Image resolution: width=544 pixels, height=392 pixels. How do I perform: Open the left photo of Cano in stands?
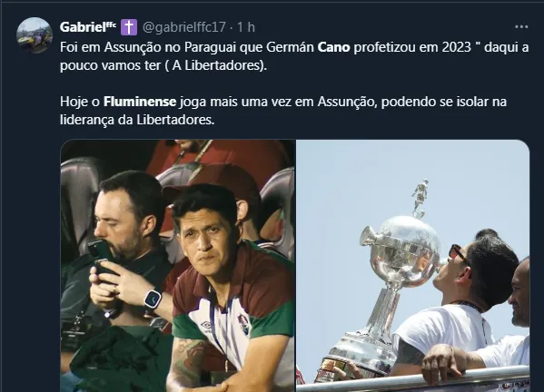pos(178,266)
